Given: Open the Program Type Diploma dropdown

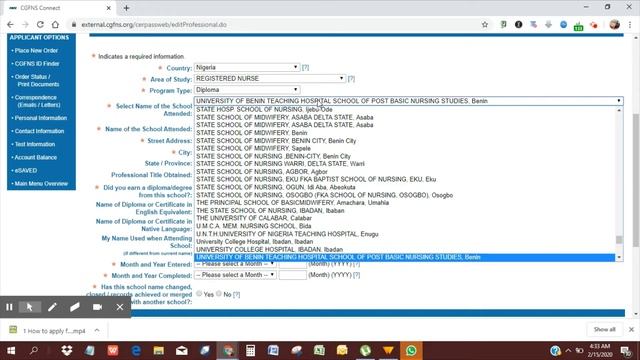Looking at the screenshot, I should coord(247,90).
